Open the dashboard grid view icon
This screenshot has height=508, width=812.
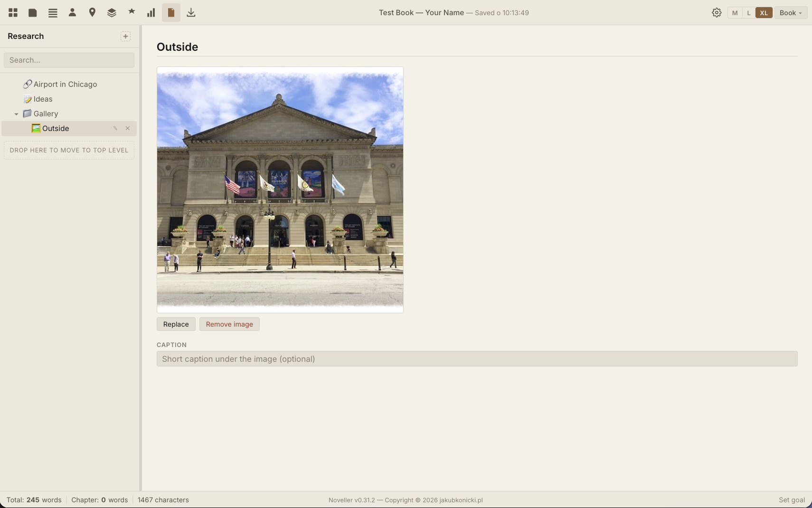pyautogui.click(x=13, y=13)
